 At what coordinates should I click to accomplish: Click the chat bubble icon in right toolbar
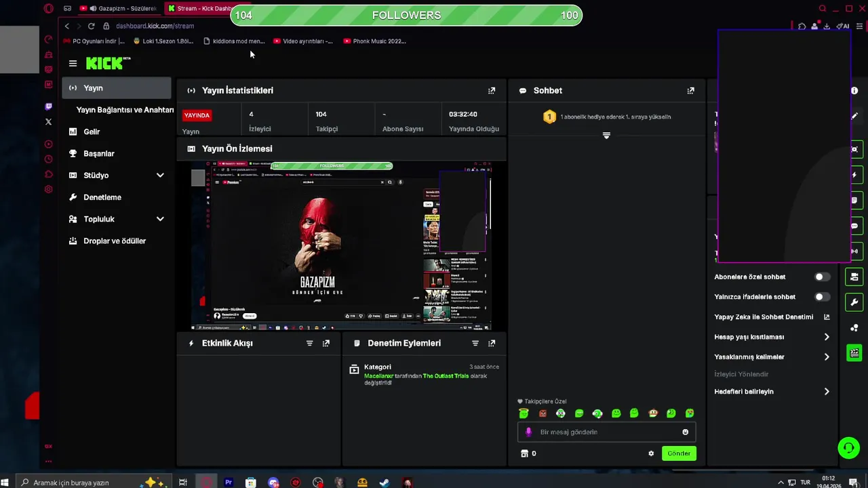pyautogui.click(x=854, y=226)
